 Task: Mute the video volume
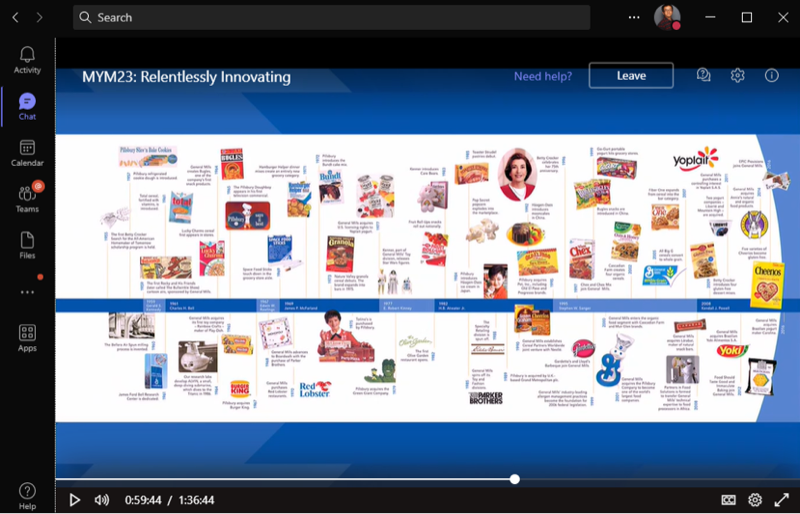[102, 500]
